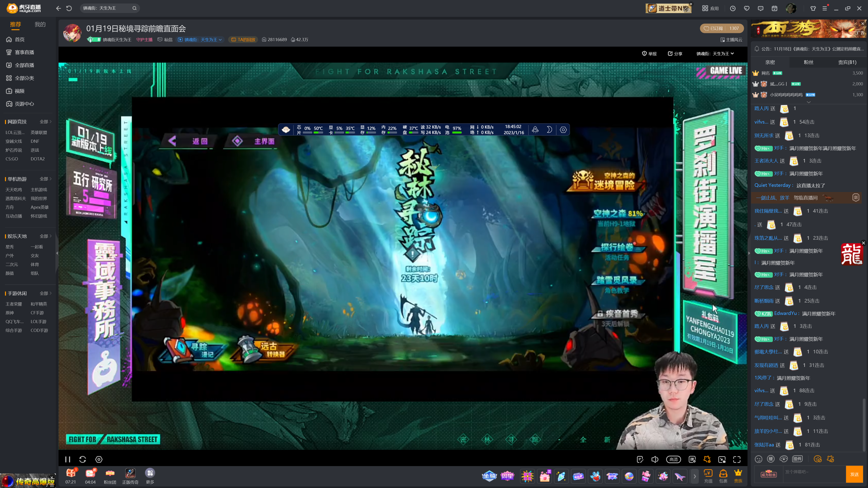Go back with the left arrow
868x488 pixels.
point(58,8)
